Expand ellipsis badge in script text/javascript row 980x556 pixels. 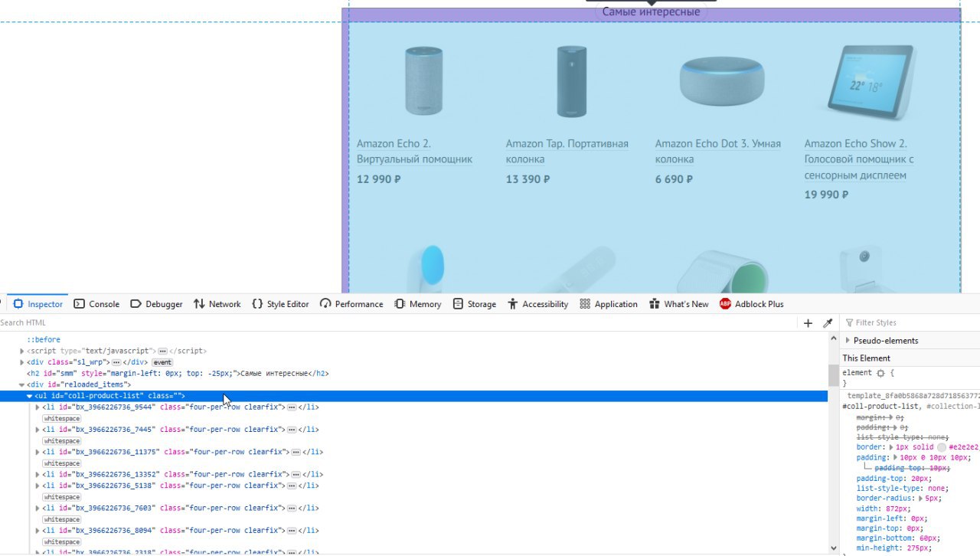162,351
